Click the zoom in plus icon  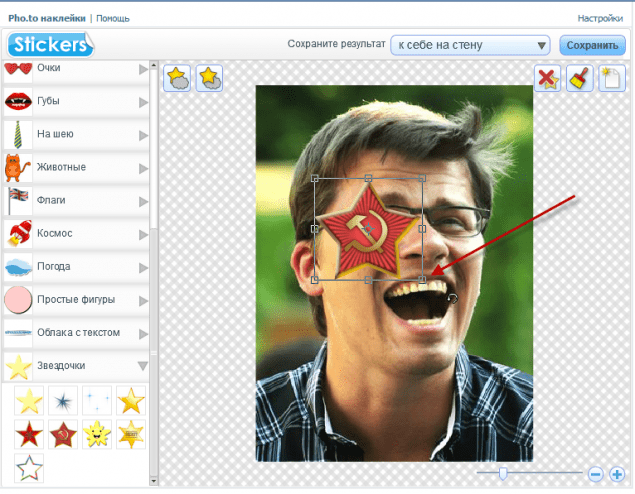click(x=617, y=473)
